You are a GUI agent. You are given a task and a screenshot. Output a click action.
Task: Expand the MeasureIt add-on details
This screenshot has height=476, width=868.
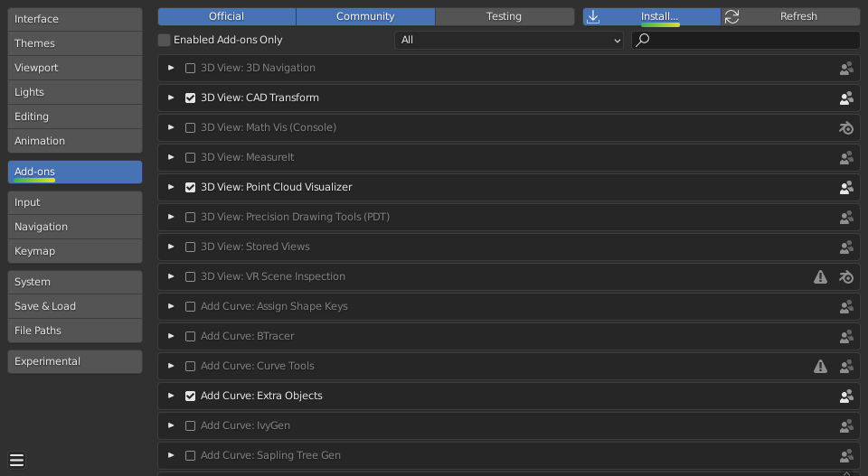click(x=171, y=157)
